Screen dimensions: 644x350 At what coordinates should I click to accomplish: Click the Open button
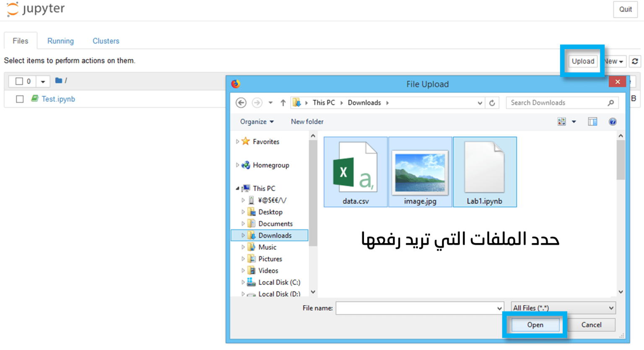535,324
